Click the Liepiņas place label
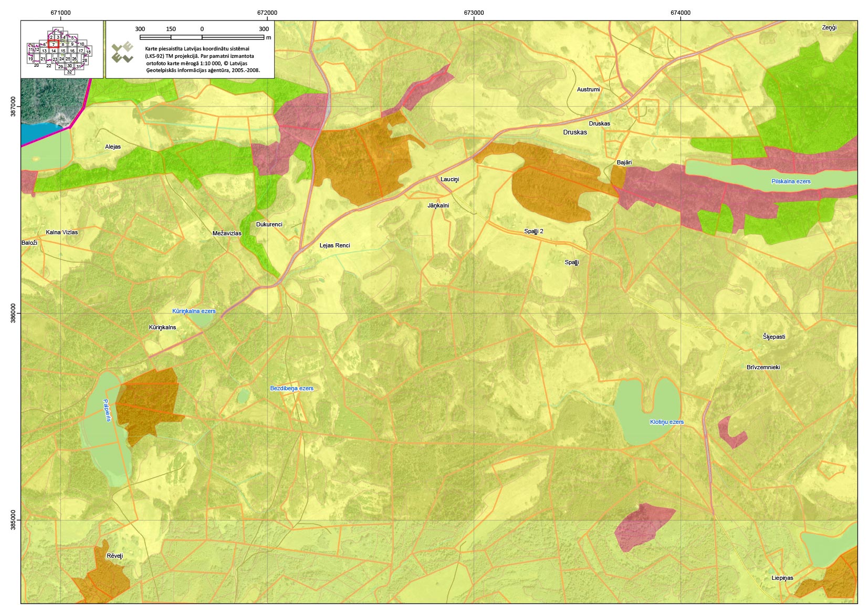Screen dimensions: 868x614 tap(782, 578)
